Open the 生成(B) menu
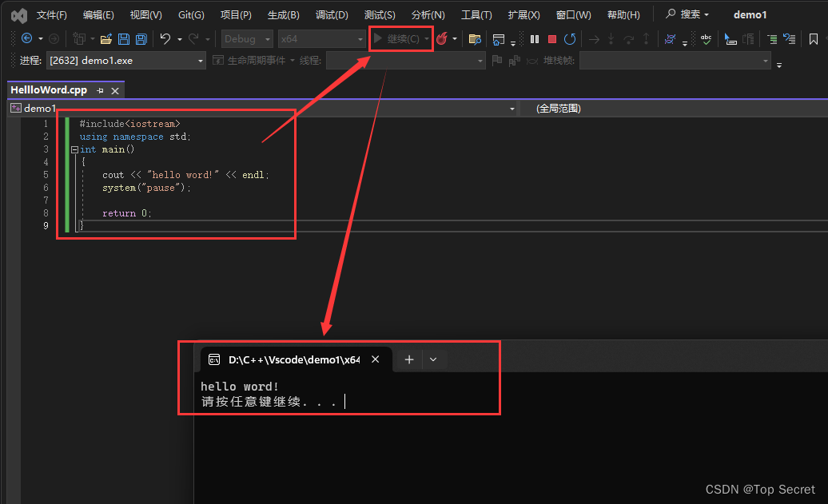The width and height of the screenshot is (828, 504). pyautogui.click(x=284, y=15)
